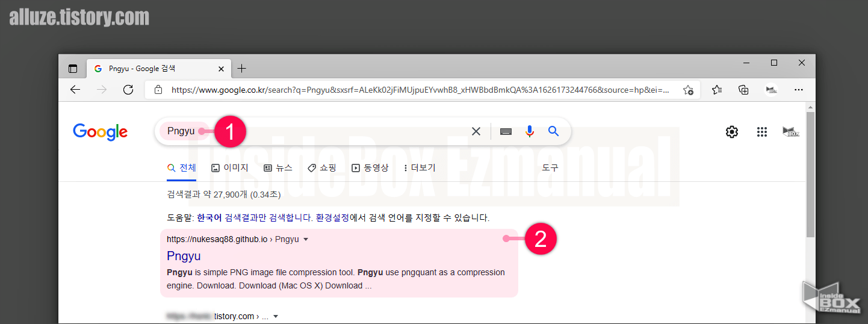Viewport: 868px width, 324px height.
Task: Expand the 더보기 menu
Action: (x=420, y=168)
